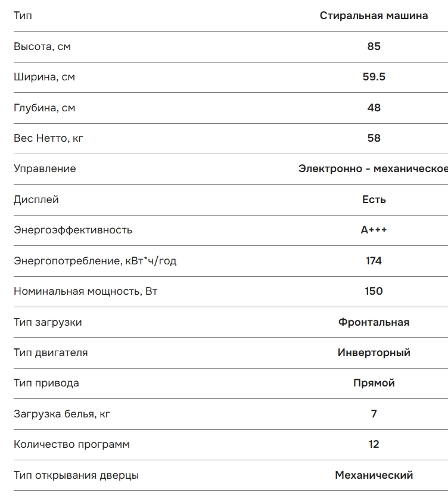Select the program count value 12
The height and width of the screenshot is (499, 448).
coord(374,444)
